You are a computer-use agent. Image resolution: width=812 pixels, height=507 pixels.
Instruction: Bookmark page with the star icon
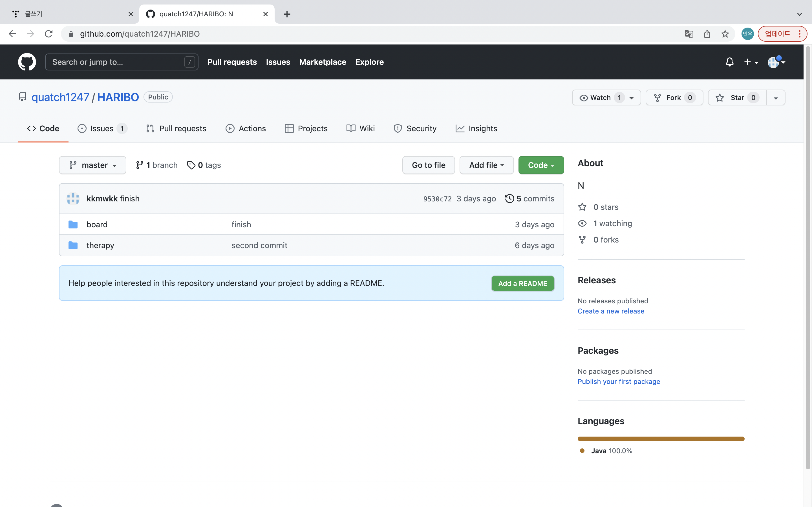725,34
